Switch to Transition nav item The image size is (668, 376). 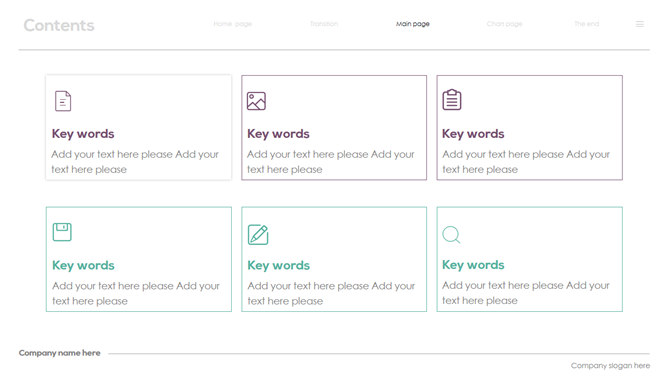[x=324, y=24]
